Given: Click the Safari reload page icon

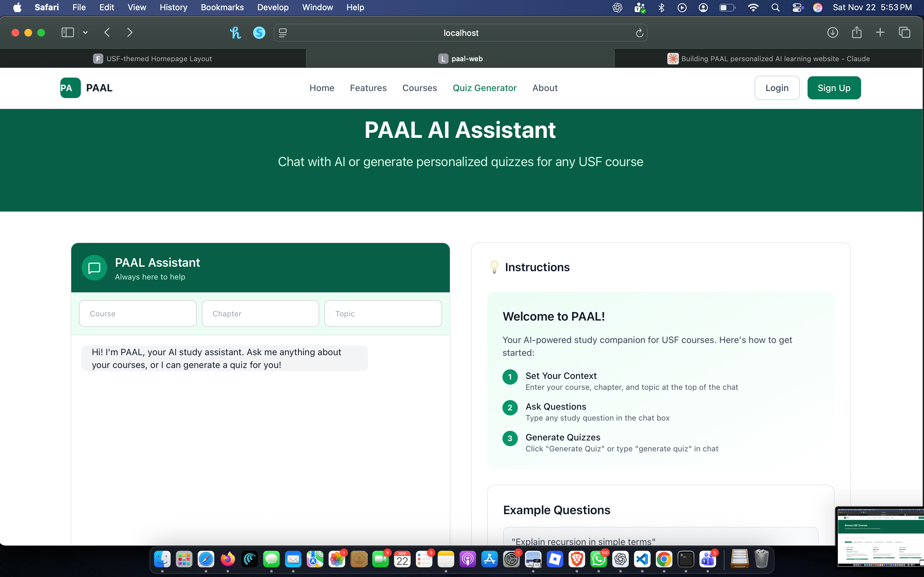Looking at the screenshot, I should [x=639, y=33].
